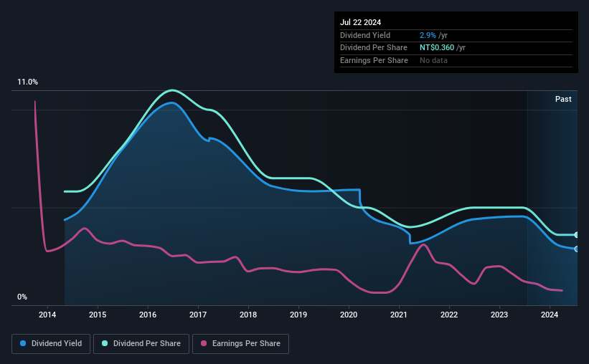The image size is (589, 364).
Task: Select the Dividend Per Share line end marker
Action: coord(577,235)
